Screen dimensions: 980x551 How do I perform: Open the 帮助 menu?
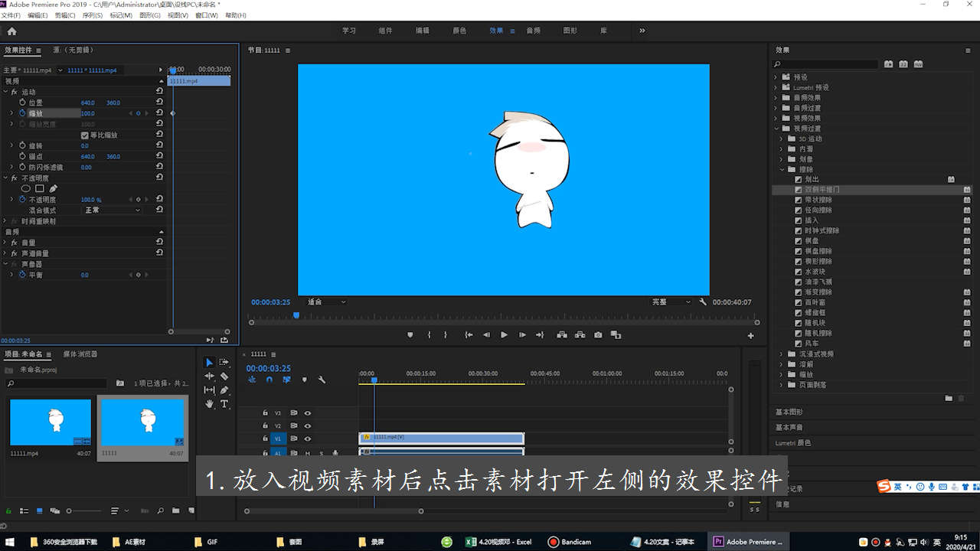[x=236, y=15]
